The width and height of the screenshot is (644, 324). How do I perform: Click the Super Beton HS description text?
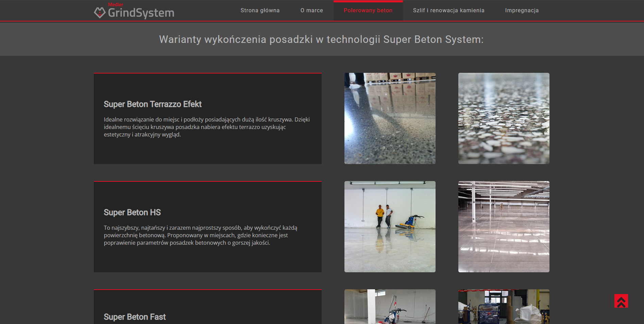[x=201, y=235]
